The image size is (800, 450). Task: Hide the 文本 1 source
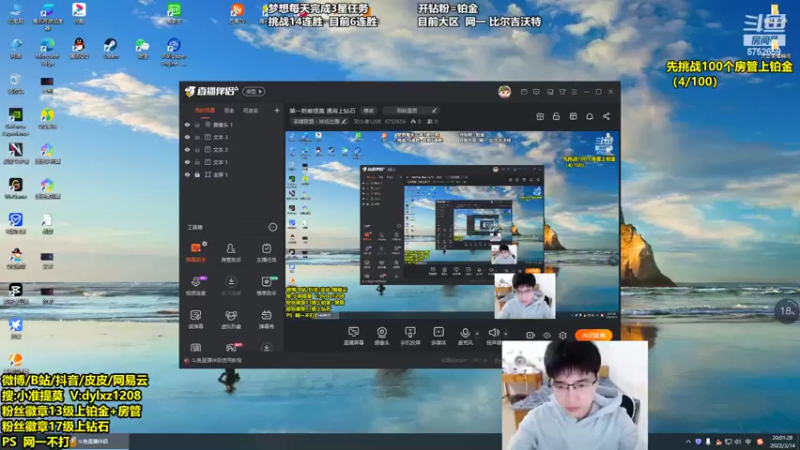pos(187,162)
